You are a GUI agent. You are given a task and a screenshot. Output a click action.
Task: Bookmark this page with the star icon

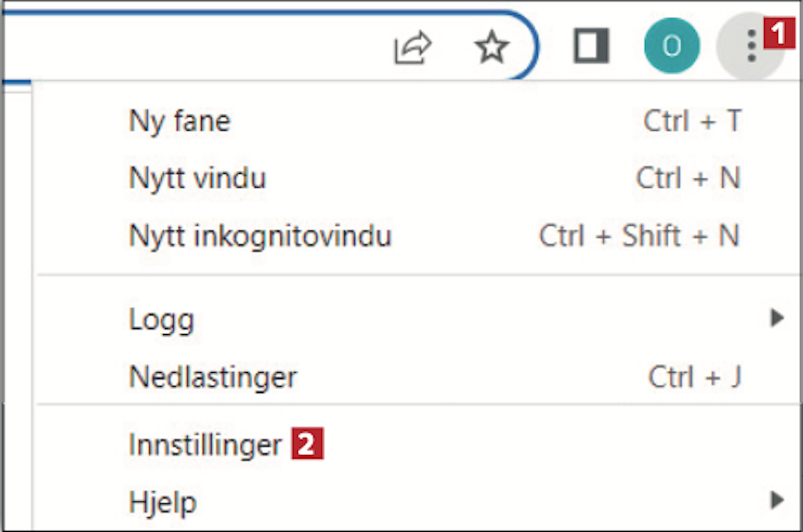coord(491,47)
